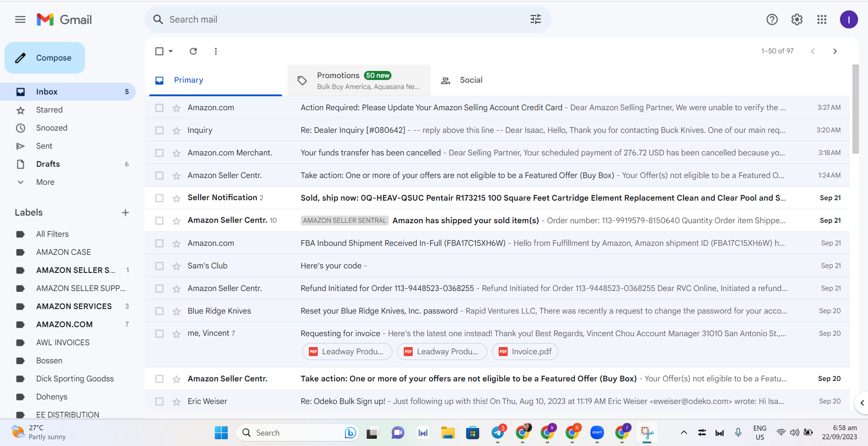Click the Windows taskbar Search box
The image size is (868, 446).
point(297,433)
